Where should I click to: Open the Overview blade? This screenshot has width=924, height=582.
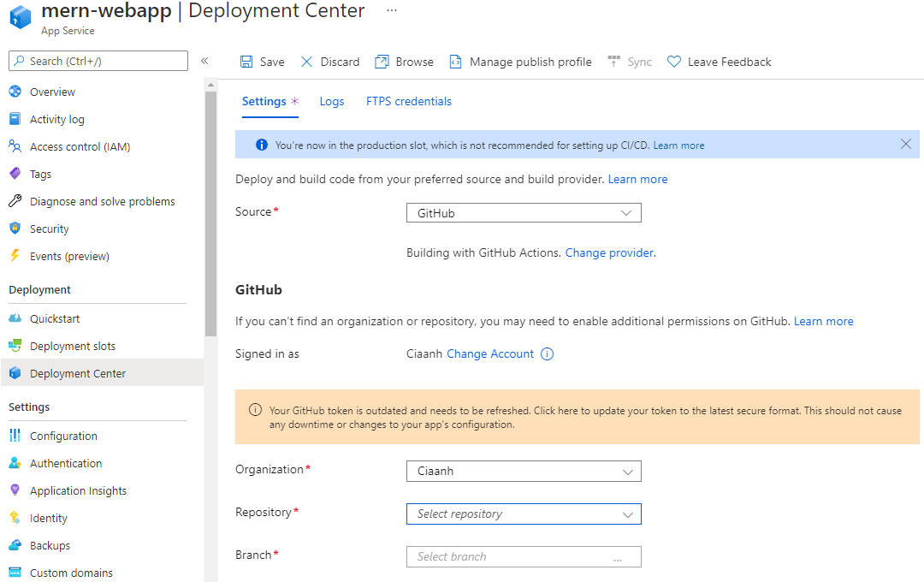click(x=52, y=92)
